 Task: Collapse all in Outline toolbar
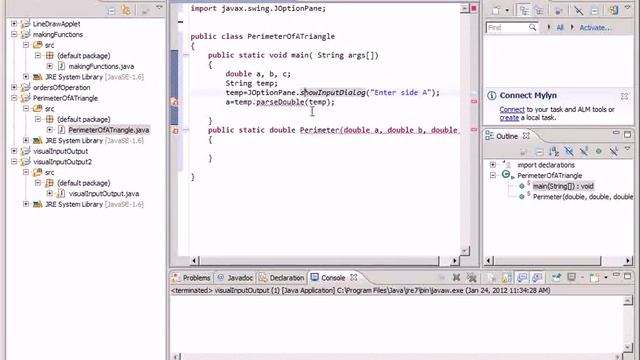point(539,152)
